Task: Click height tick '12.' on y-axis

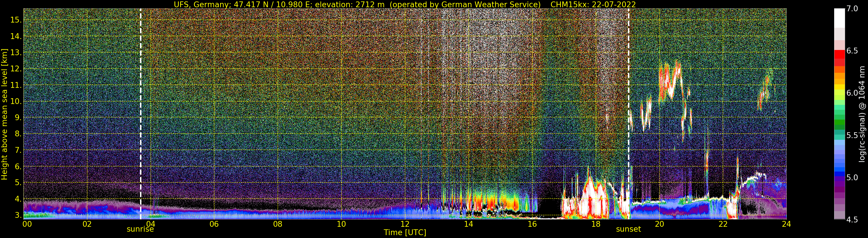Action: coord(16,69)
